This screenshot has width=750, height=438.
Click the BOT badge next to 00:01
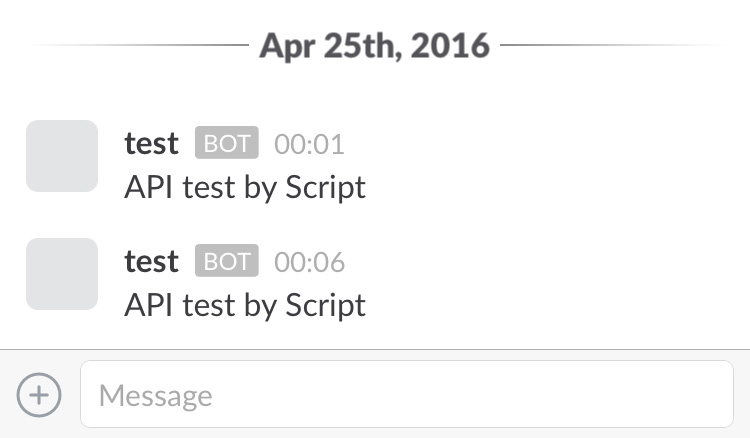click(x=226, y=143)
